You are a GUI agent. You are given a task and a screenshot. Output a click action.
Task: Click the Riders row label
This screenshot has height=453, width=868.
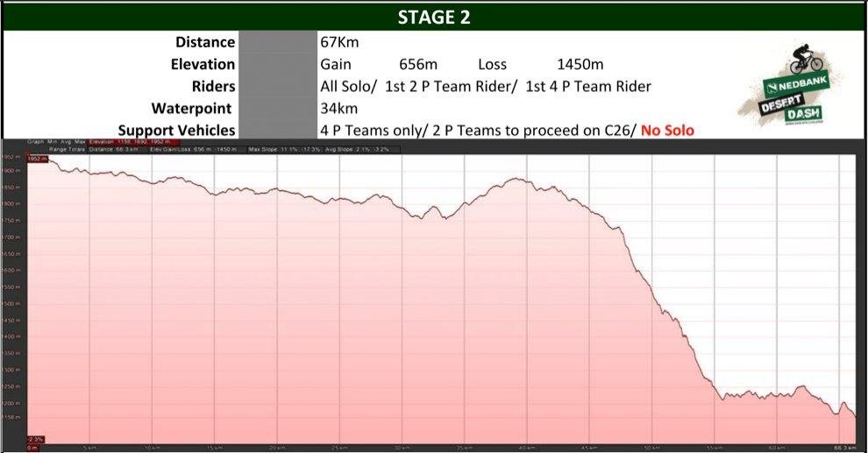213,86
